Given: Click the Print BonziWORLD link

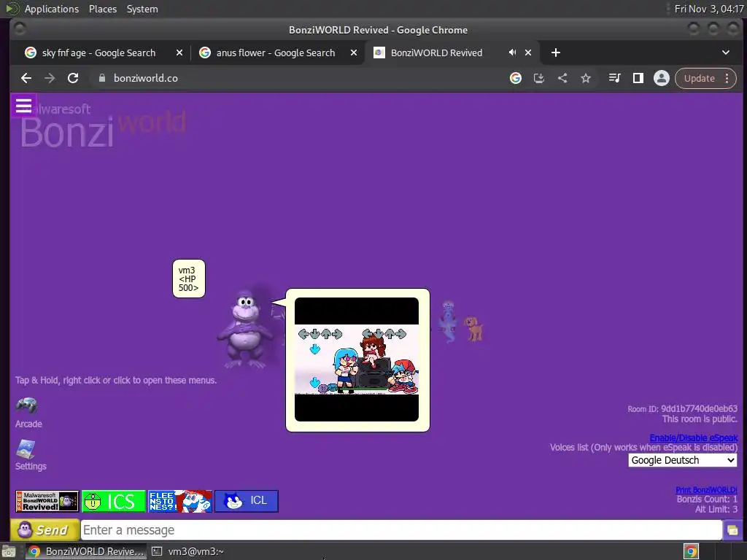Looking at the screenshot, I should point(706,489).
